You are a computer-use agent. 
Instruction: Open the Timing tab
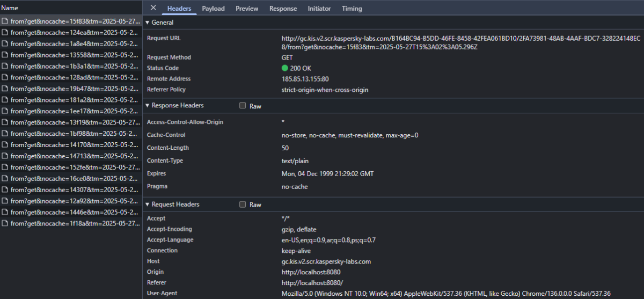[x=352, y=9]
